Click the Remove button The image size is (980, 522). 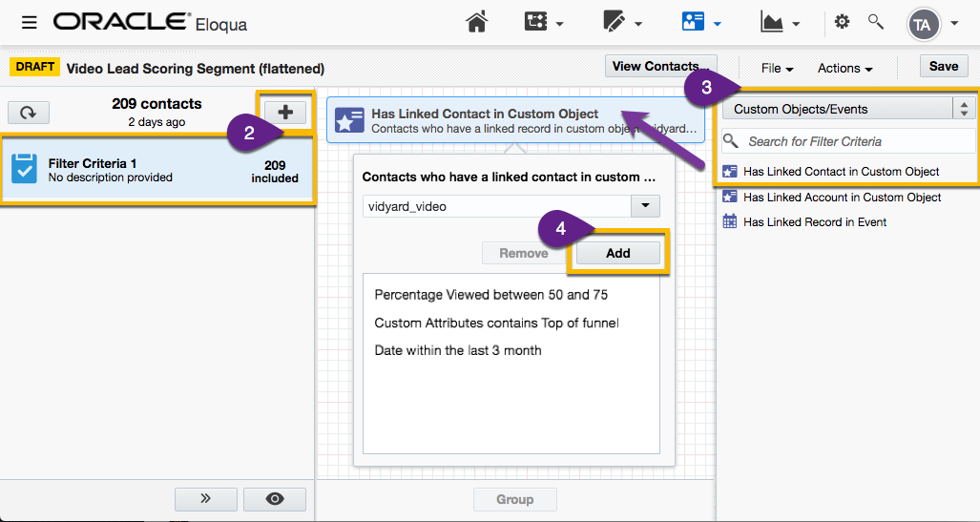(x=524, y=253)
